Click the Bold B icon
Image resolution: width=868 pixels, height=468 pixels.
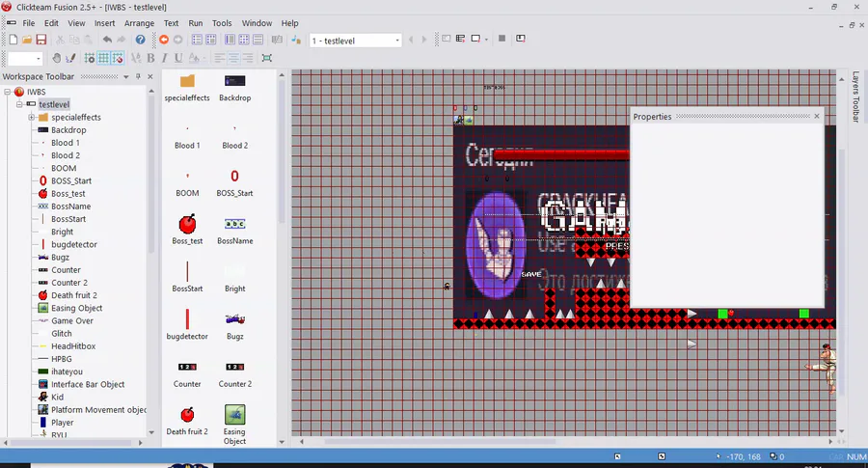pos(150,58)
